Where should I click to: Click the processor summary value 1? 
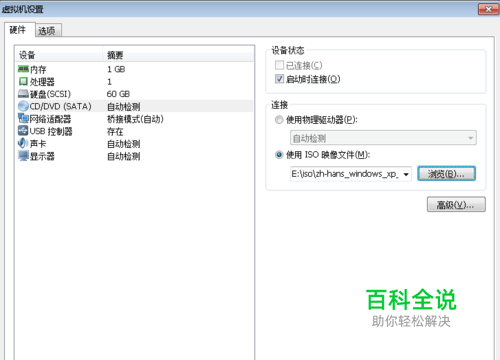(x=109, y=82)
